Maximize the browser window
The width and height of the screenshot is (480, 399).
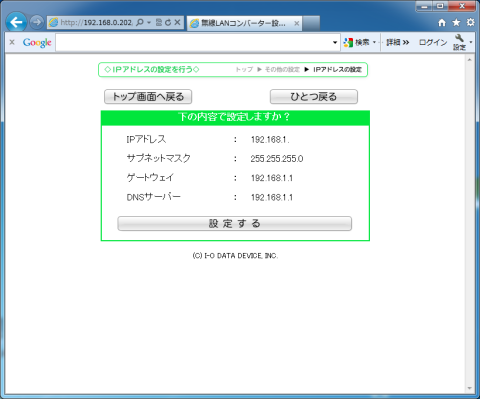pyautogui.click(x=440, y=6)
